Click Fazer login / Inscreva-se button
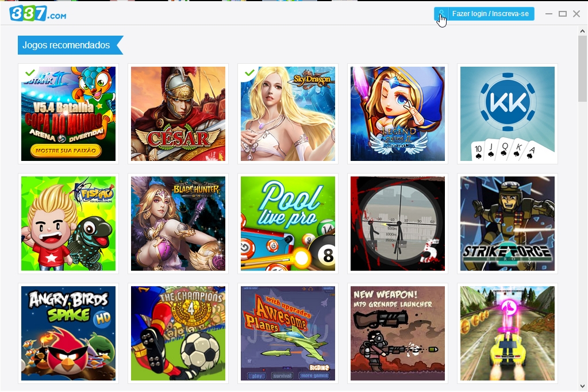Viewport: 588px width, 392px height. 484,14
